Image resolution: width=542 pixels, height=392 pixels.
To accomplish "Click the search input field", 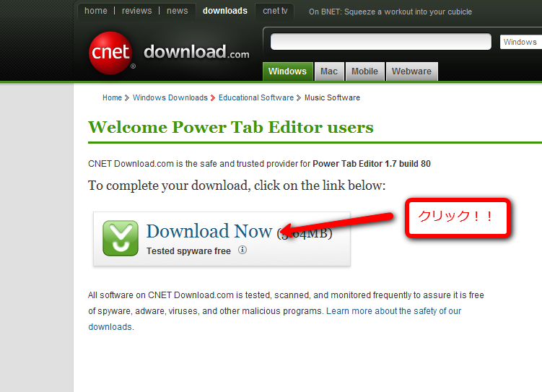I will [x=380, y=41].
